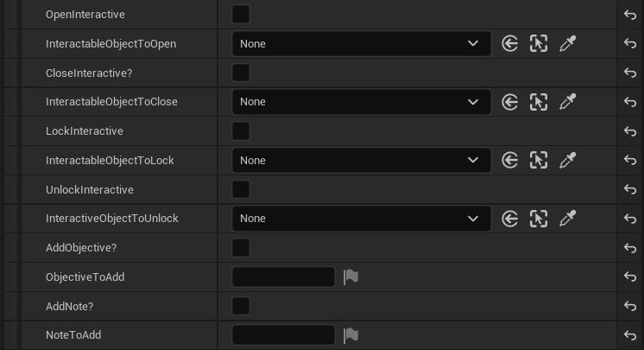This screenshot has height=350, width=644.
Task: Select actor in viewport for InteractableObjectToLock
Action: coord(539,160)
